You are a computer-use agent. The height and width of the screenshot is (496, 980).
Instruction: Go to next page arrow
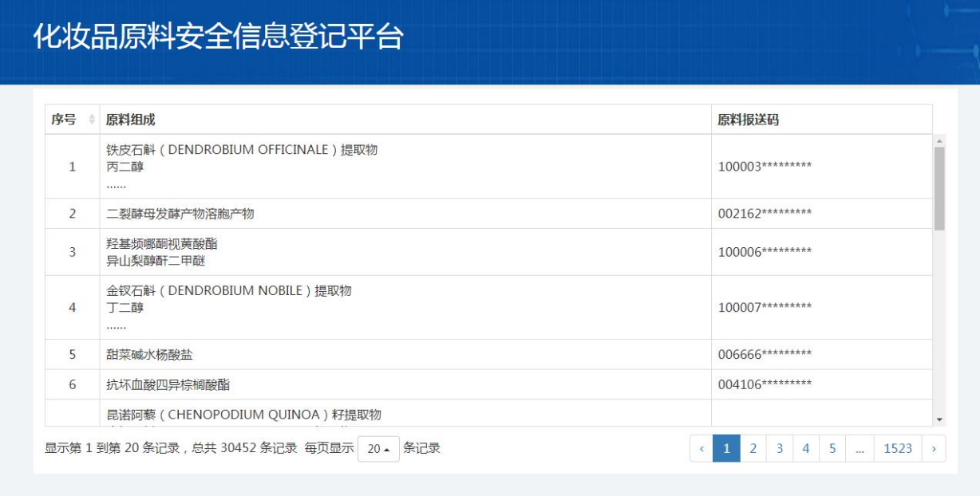[933, 448]
